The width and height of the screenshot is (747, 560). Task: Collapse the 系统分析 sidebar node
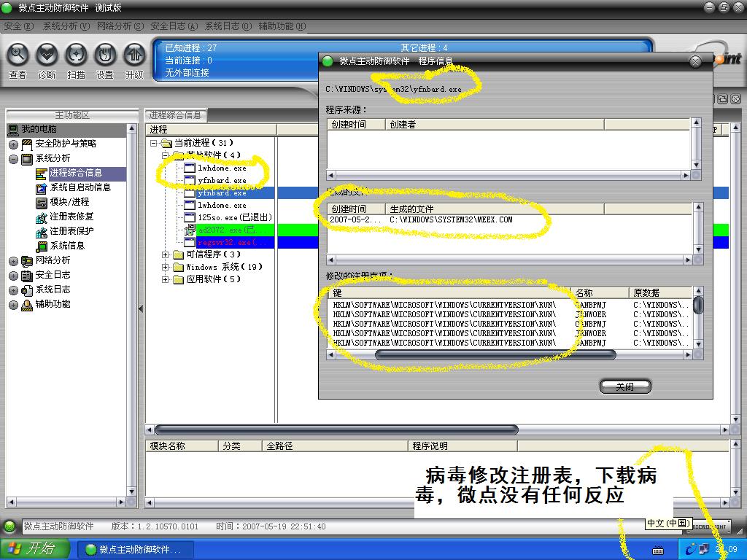click(x=13, y=159)
